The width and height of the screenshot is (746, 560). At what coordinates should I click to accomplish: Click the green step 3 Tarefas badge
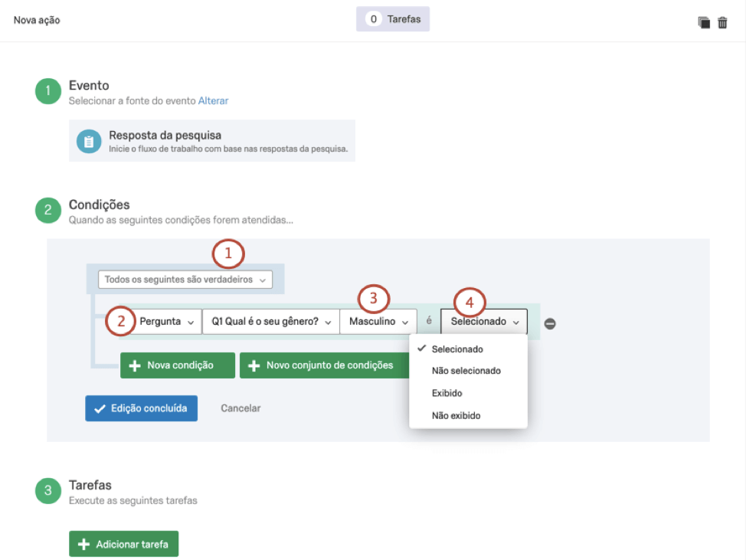pyautogui.click(x=47, y=491)
